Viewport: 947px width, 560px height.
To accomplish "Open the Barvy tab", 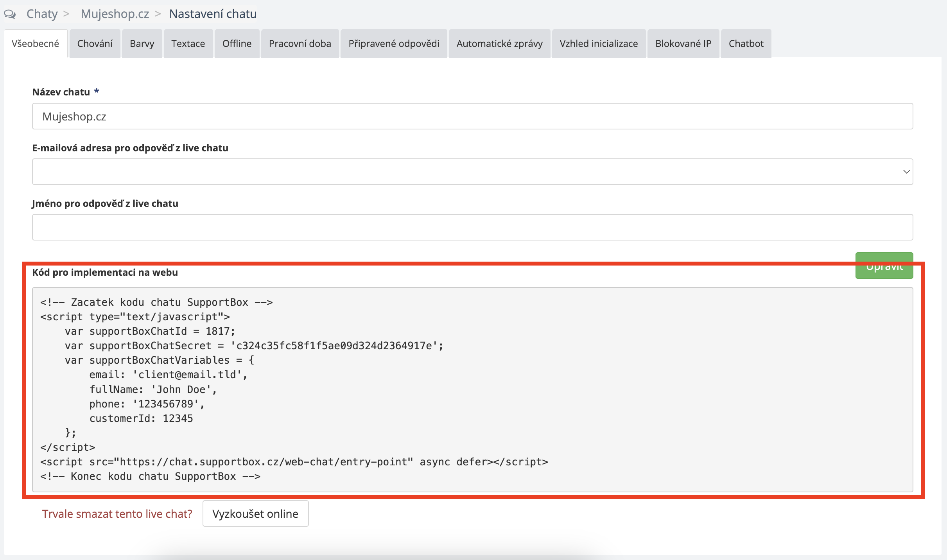I will [142, 43].
